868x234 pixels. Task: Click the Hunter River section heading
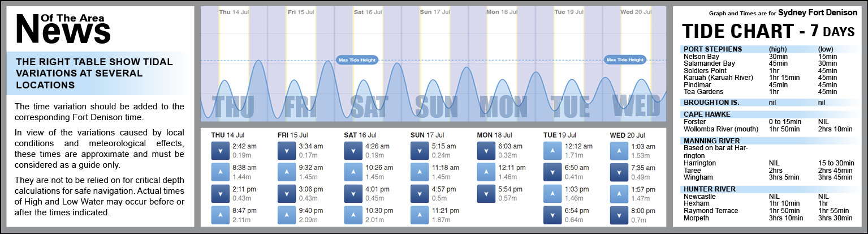(x=710, y=189)
